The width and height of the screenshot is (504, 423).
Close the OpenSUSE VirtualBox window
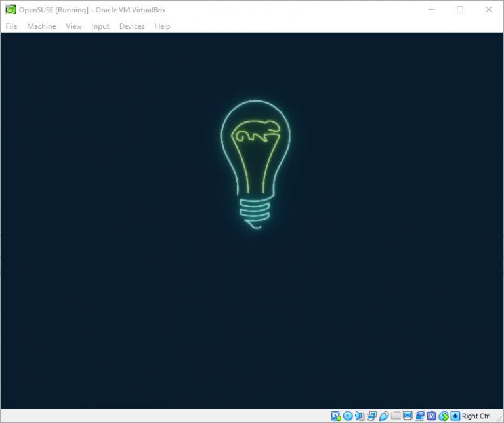[x=488, y=10]
